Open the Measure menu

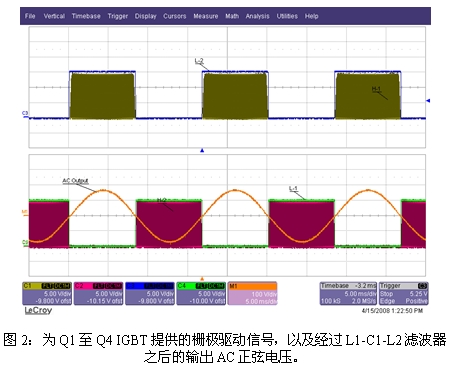[206, 16]
